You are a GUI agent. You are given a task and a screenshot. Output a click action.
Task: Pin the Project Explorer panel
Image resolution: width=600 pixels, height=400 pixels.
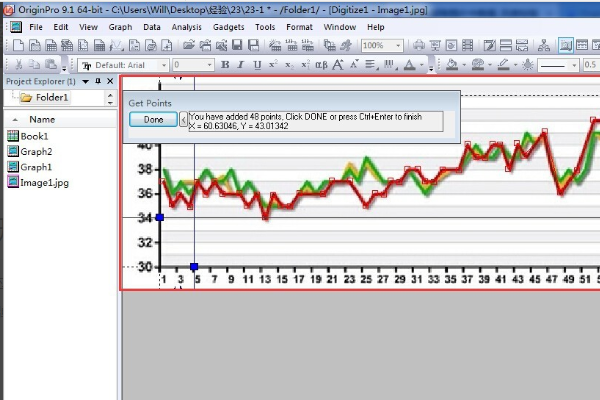[98, 81]
